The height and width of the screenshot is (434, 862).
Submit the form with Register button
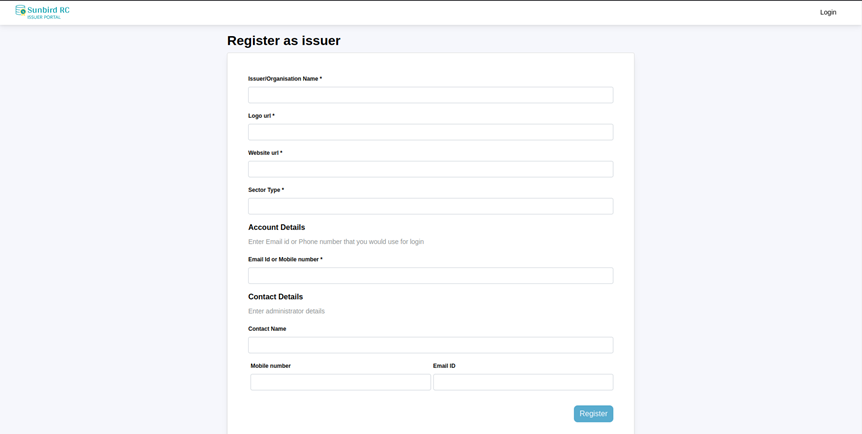click(593, 414)
